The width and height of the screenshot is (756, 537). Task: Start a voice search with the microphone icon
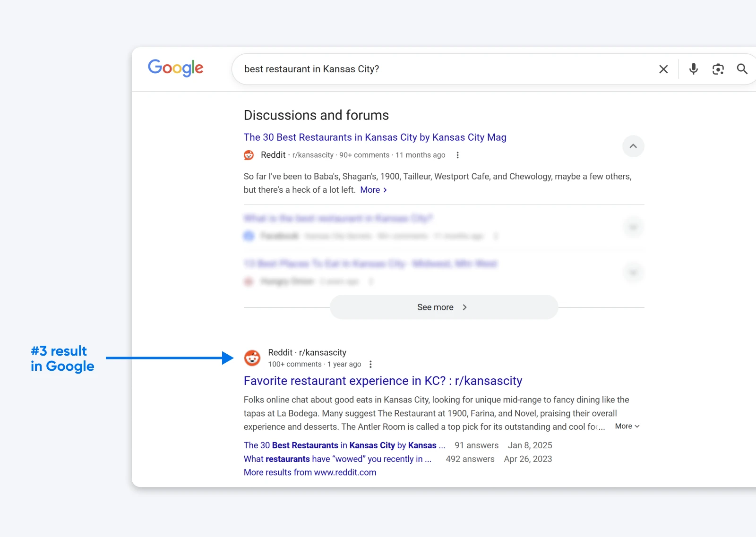(693, 69)
